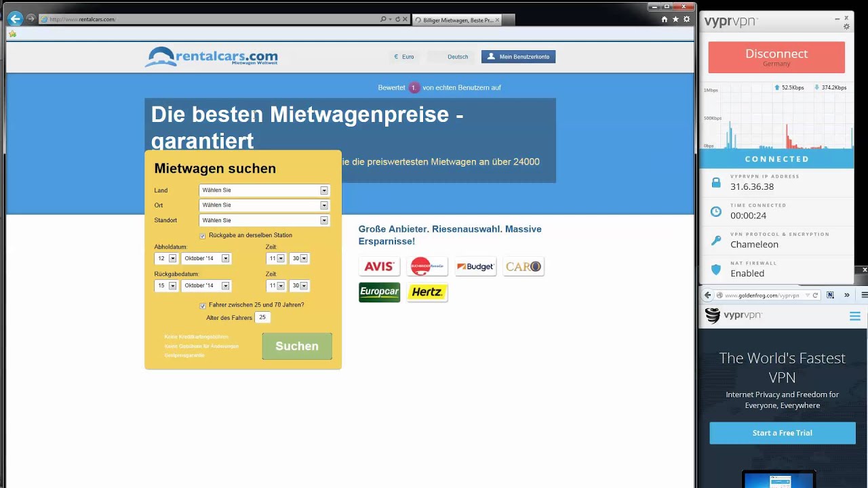Click the 31.6.36.38 IP address text
868x488 pixels.
[x=752, y=187]
